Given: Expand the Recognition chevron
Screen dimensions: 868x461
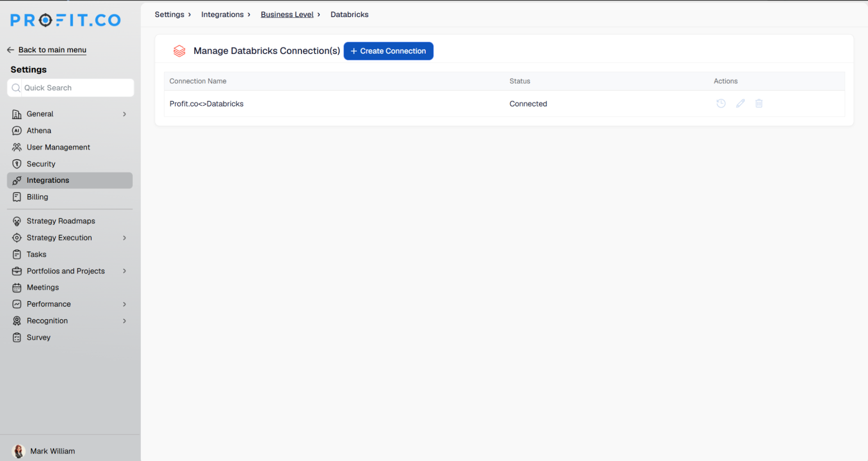Looking at the screenshot, I should (125, 321).
